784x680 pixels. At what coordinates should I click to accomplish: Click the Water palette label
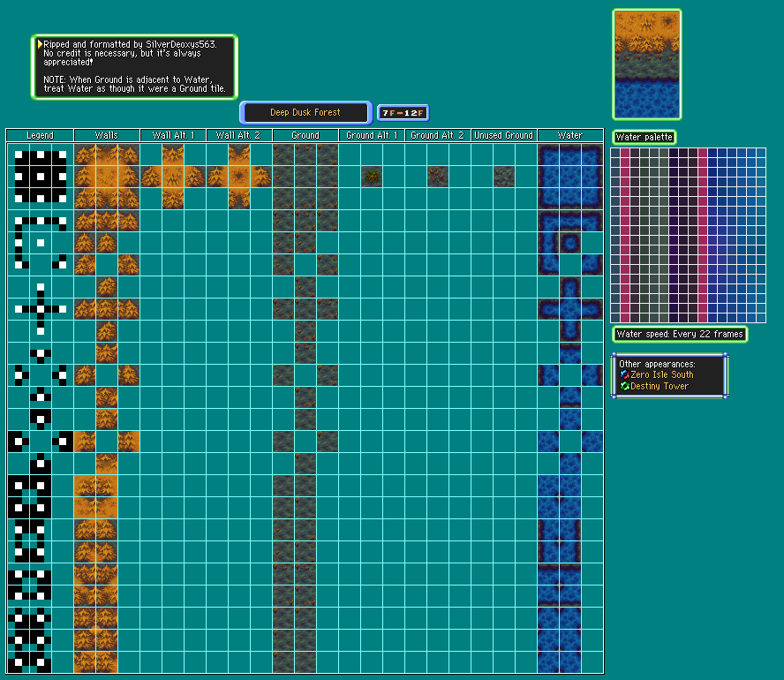[x=644, y=137]
